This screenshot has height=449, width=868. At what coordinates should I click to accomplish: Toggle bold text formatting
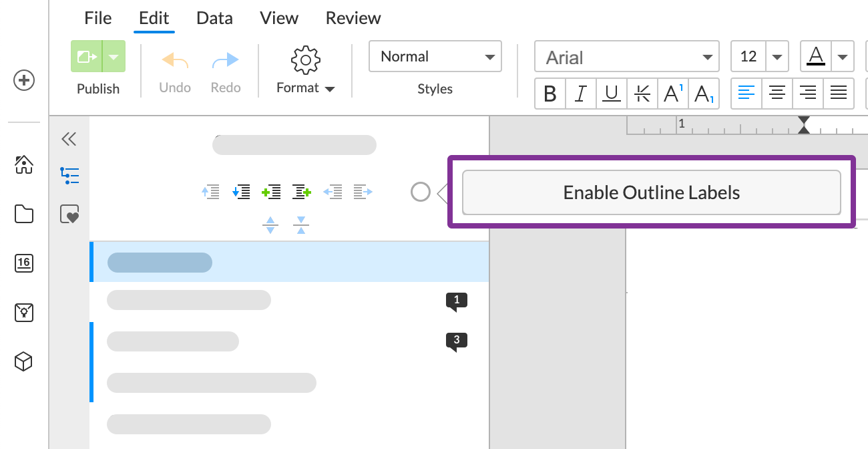(550, 94)
